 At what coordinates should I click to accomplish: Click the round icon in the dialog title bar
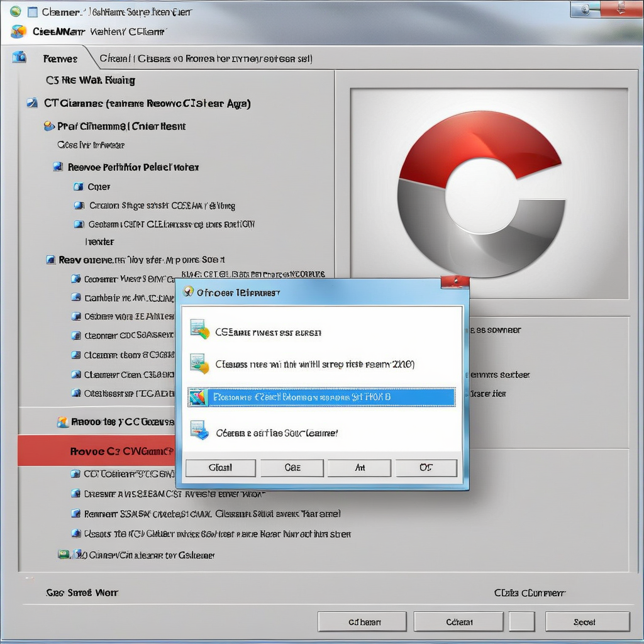click(x=187, y=292)
